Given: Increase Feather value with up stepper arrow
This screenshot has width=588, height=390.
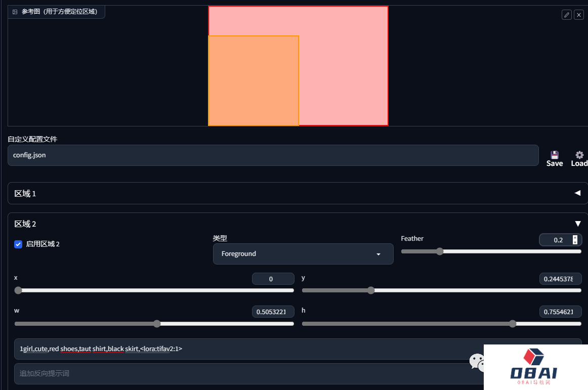Looking at the screenshot, I should click(x=575, y=237).
